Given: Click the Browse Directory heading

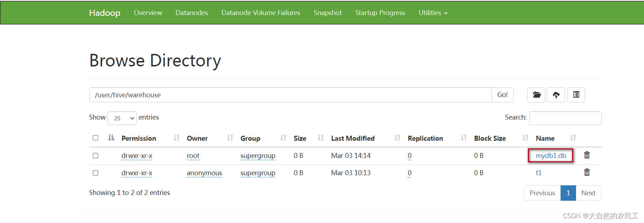Looking at the screenshot, I should pyautogui.click(x=155, y=60).
